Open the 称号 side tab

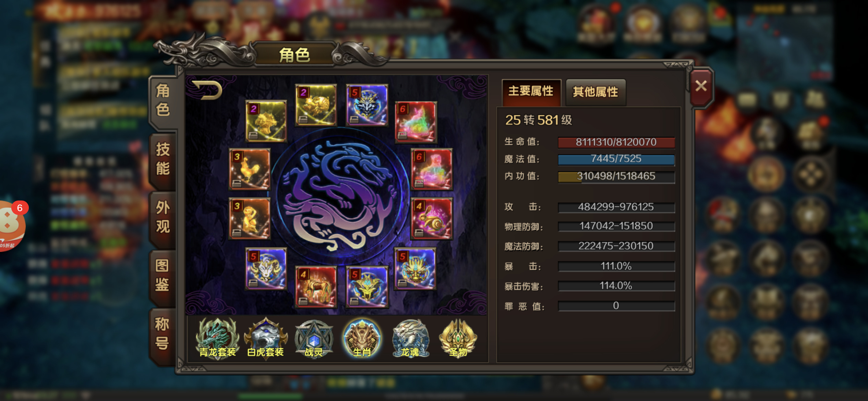pos(163,334)
